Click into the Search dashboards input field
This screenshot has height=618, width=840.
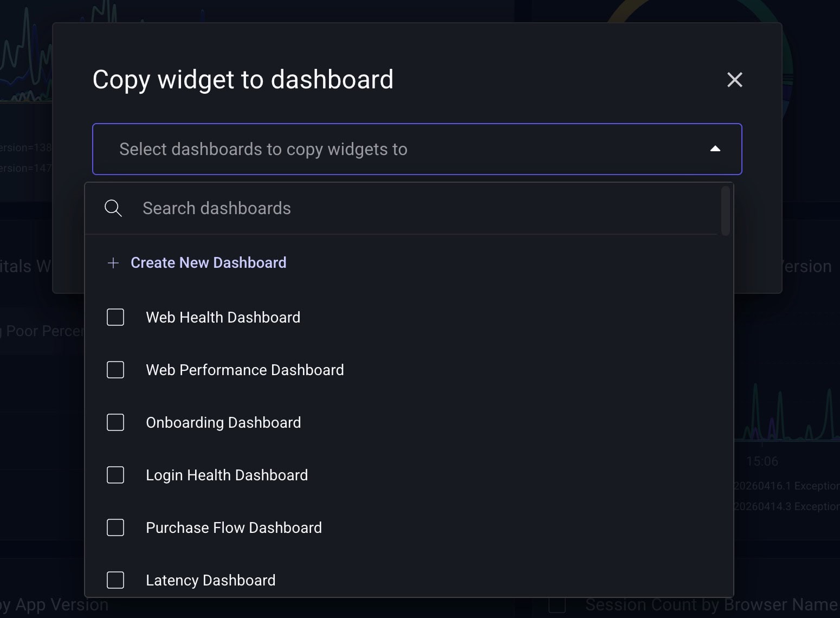tap(325, 208)
